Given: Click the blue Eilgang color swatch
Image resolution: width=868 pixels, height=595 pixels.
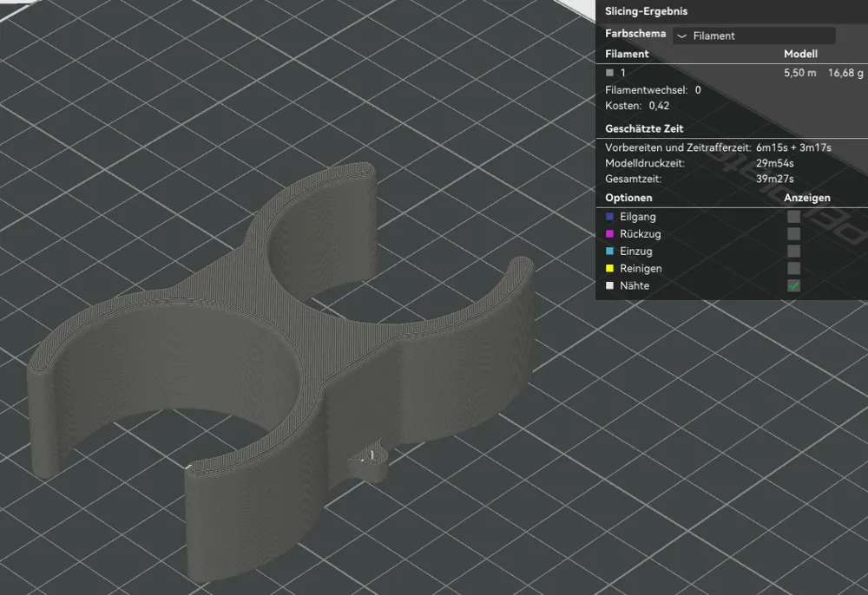Looking at the screenshot, I should 610,217.
